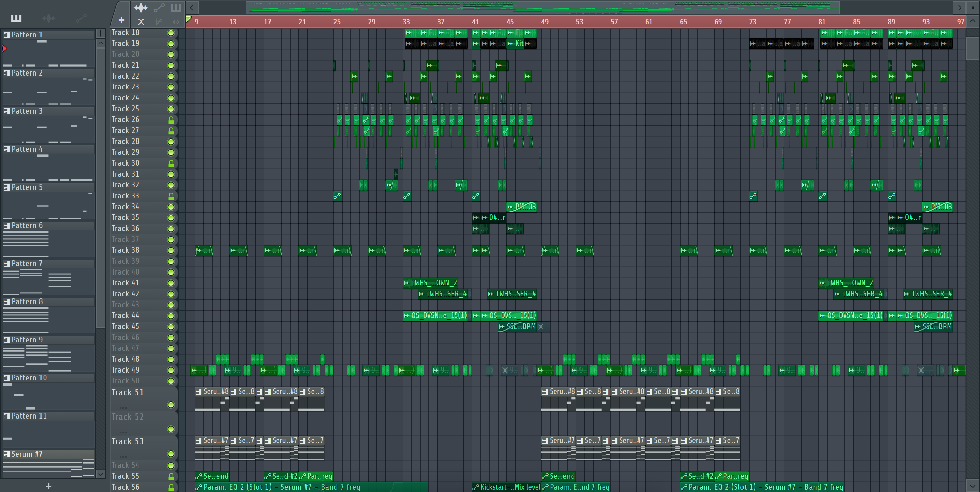This screenshot has width=980, height=492.
Task: Select Pattern 4 in the picker
Action: 49,149
